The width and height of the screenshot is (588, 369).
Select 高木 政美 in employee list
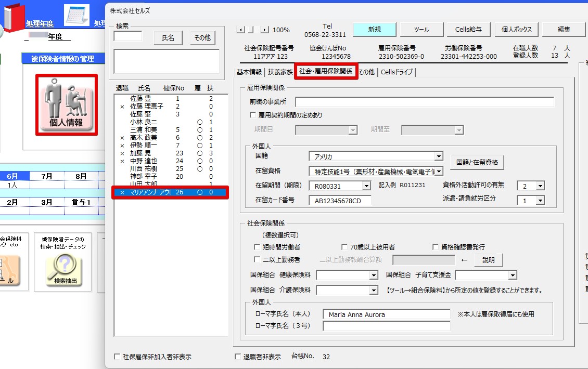pos(171,138)
